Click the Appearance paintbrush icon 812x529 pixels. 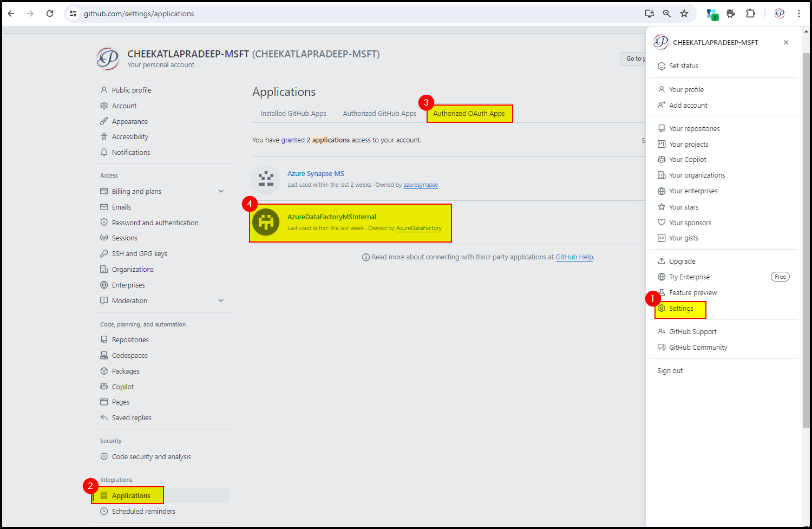(104, 121)
